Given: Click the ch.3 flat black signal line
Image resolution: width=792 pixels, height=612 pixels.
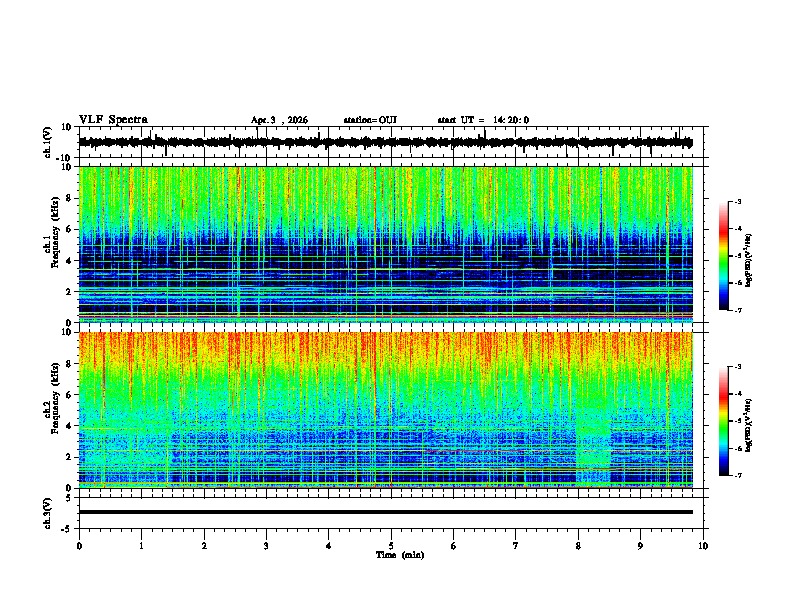Looking at the screenshot, I should coord(386,512).
